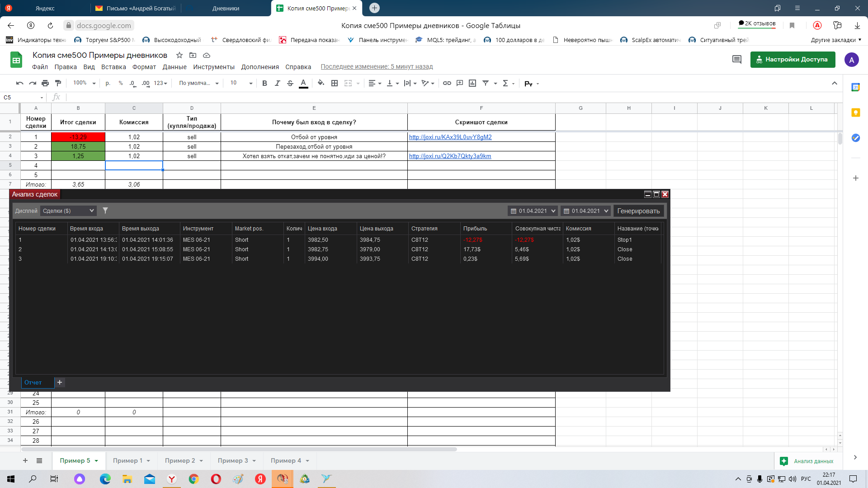Toggle strikethrough formatting
The height and width of the screenshot is (488, 868).
[290, 83]
